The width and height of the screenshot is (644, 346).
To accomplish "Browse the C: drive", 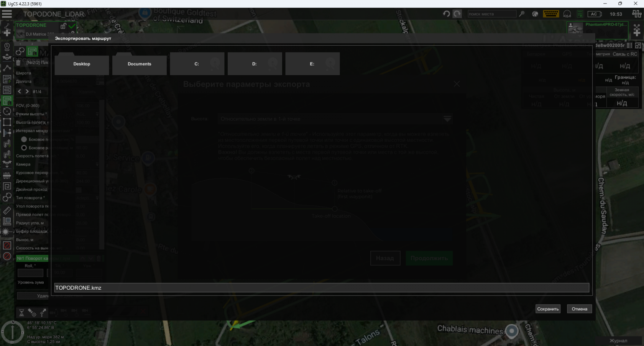I will pos(197,64).
